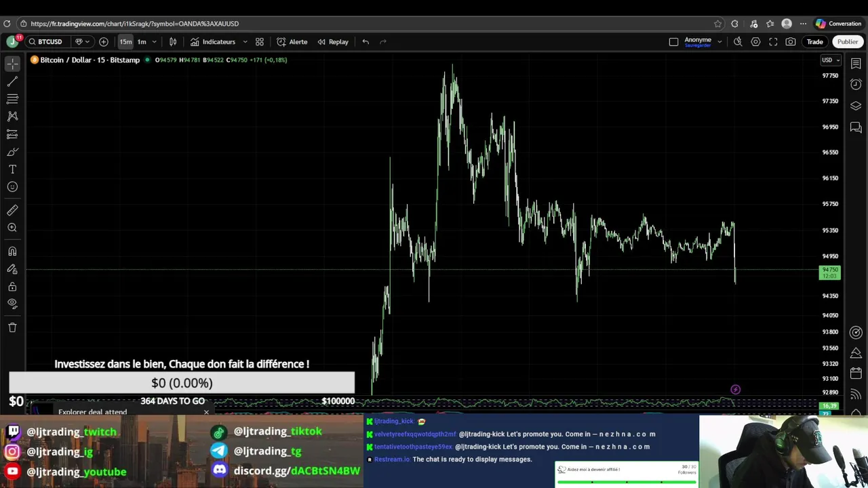
Task: Click the purple lightning event marker
Action: tap(735, 390)
